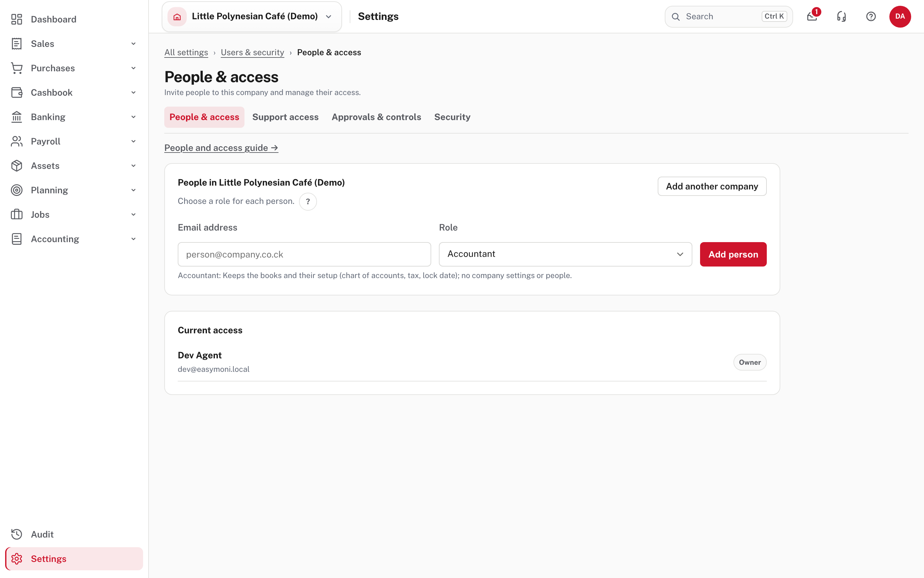Click the Assets box icon
The height and width of the screenshot is (578, 924).
pos(16,166)
